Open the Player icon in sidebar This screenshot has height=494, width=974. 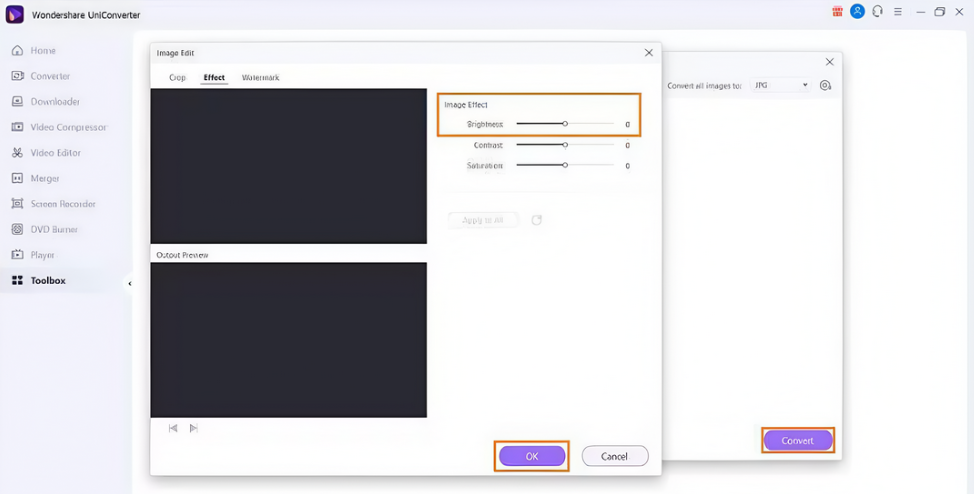tap(17, 255)
